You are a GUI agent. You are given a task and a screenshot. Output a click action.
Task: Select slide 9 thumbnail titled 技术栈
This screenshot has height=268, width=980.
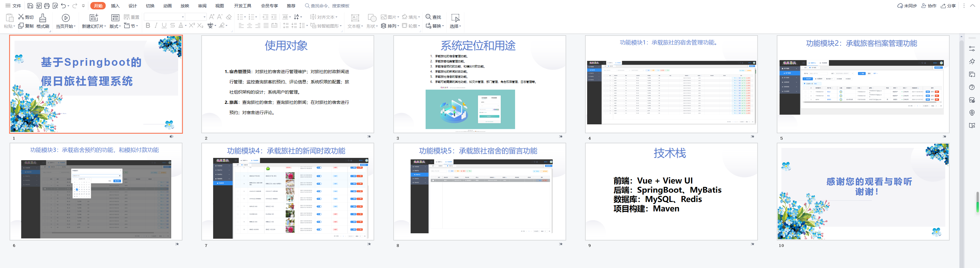[671, 191]
